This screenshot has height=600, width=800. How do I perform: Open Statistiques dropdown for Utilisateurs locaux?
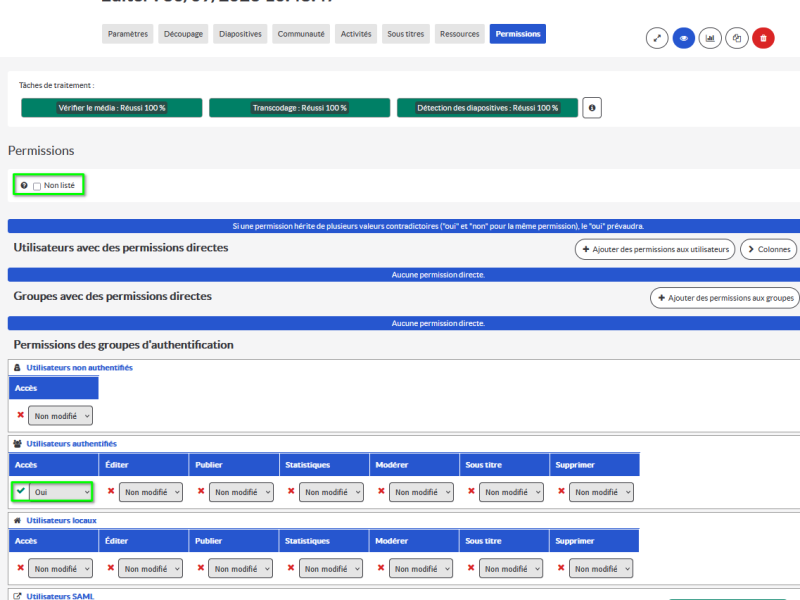pos(331,568)
